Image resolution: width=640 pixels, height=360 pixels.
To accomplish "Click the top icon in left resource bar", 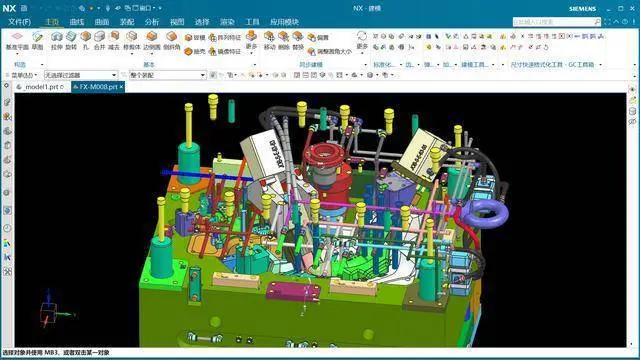I will pos(7,86).
